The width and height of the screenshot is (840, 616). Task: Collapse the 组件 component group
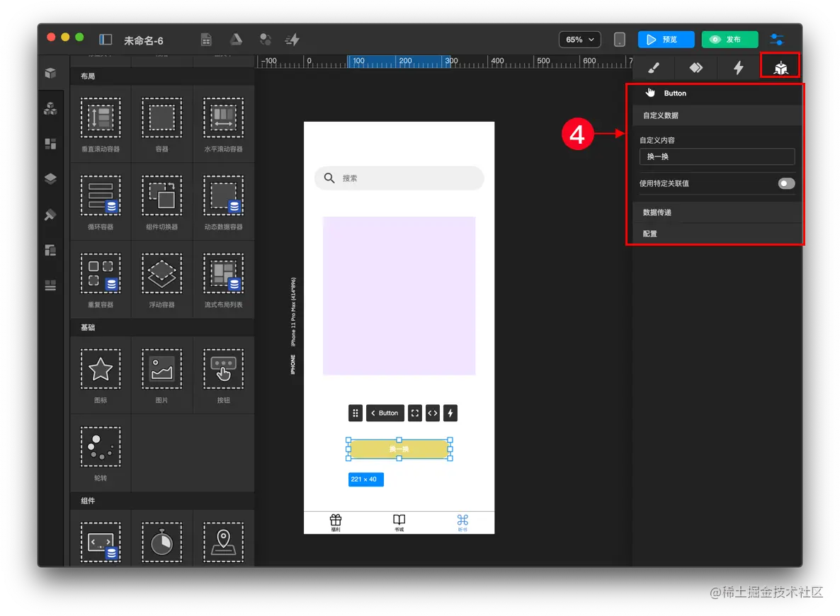click(x=162, y=501)
